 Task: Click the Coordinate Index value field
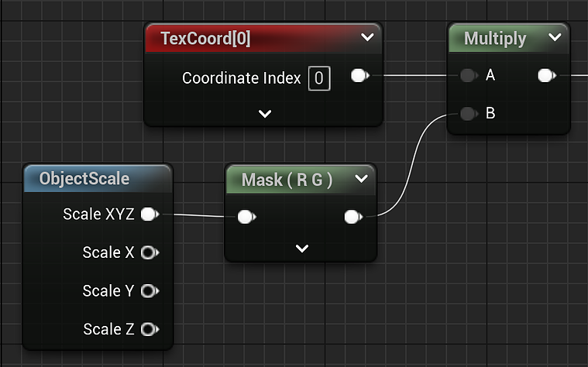point(319,78)
